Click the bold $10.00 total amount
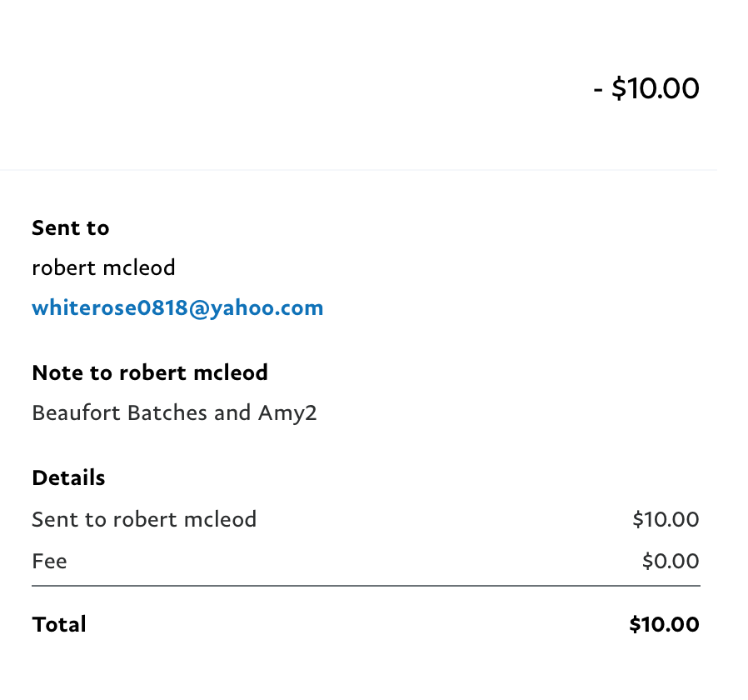The image size is (748, 700). [665, 625]
